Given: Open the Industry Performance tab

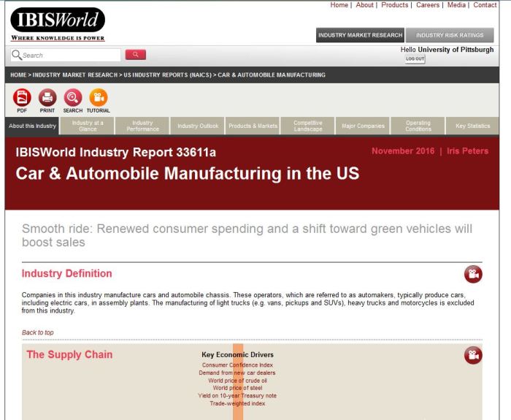Looking at the screenshot, I should pyautogui.click(x=142, y=126).
